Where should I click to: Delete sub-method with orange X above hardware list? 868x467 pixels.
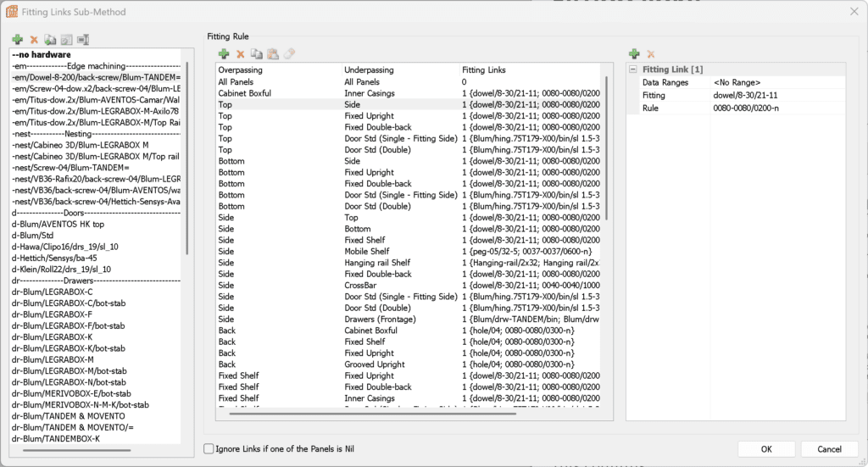pyautogui.click(x=34, y=39)
